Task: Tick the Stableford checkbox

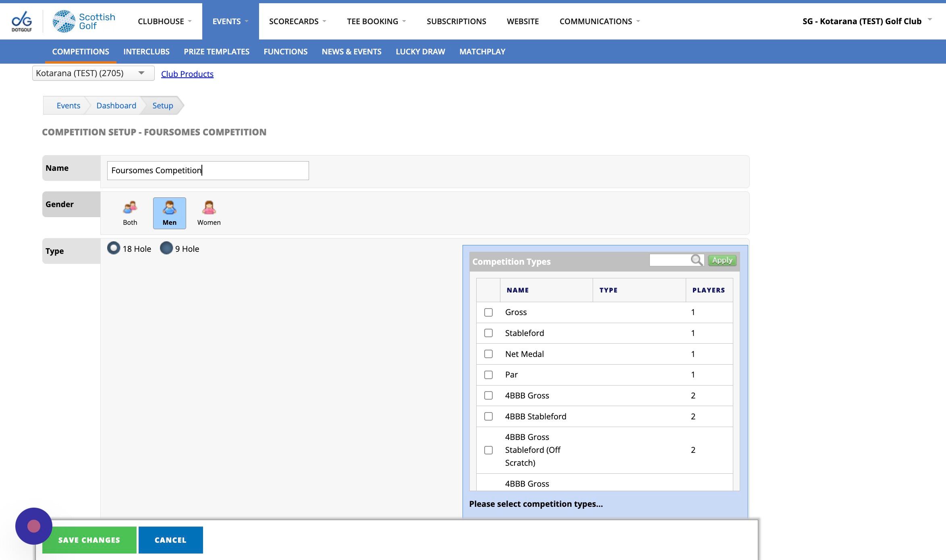Action: coord(488,333)
